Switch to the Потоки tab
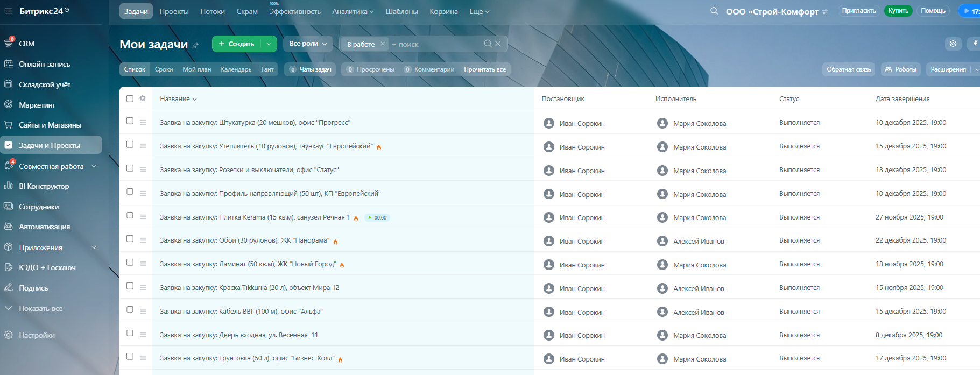Viewport: 980px width, 375px height. tap(213, 11)
